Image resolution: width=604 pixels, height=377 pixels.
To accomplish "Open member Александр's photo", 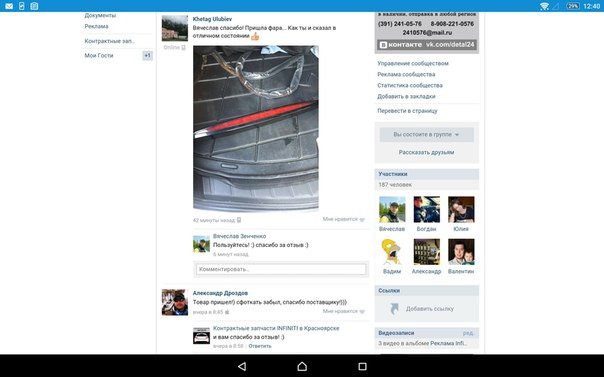I will (426, 252).
